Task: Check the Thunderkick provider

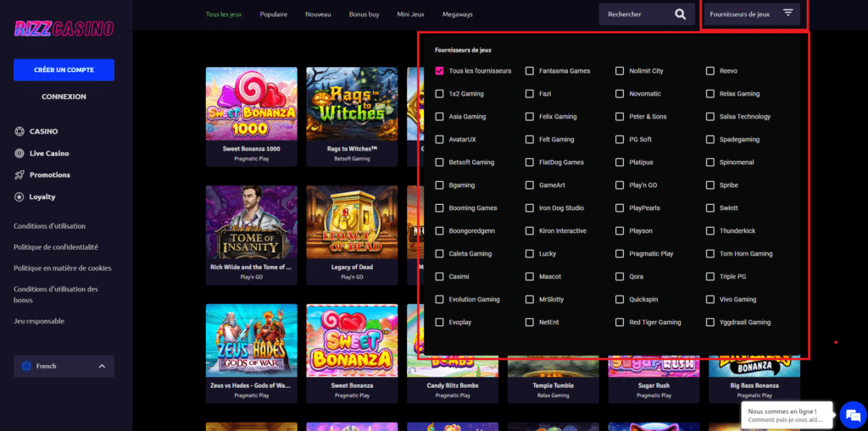Action: 710,230
